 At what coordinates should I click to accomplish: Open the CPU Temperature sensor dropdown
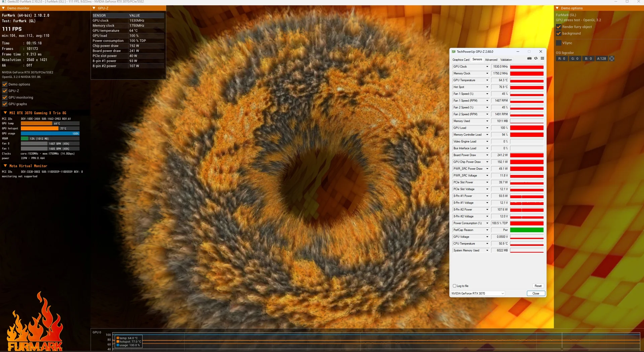[x=487, y=244]
